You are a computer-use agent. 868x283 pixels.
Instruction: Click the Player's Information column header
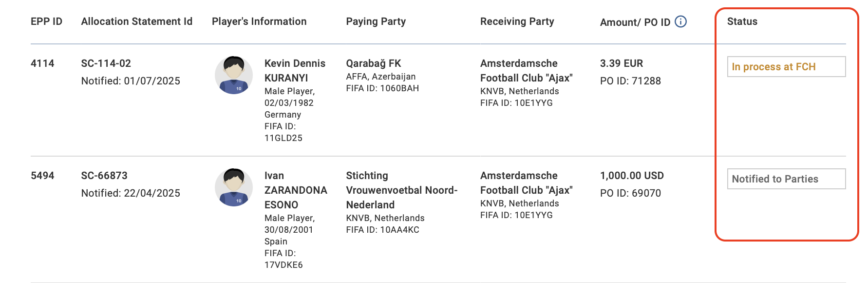[259, 21]
